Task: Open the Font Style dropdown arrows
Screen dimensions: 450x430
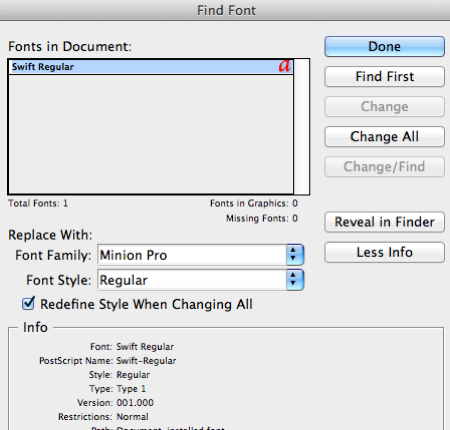Action: tap(295, 280)
